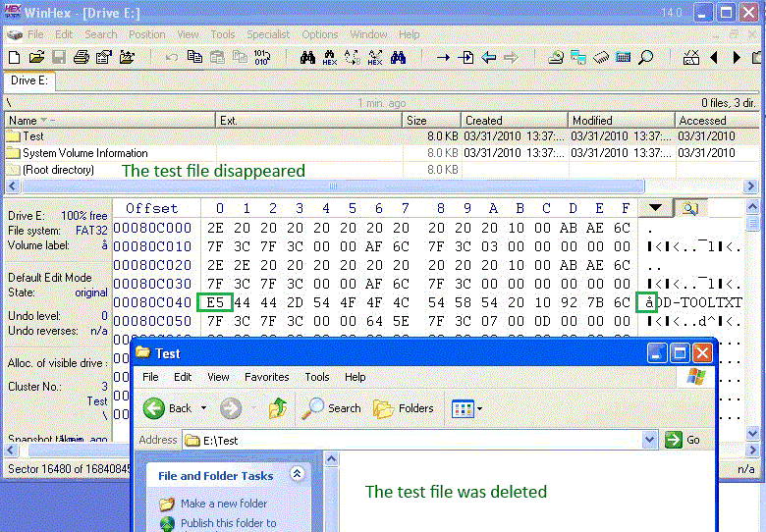The image size is (766, 532).
Task: Open the Options menu in WinHex
Action: (x=319, y=34)
